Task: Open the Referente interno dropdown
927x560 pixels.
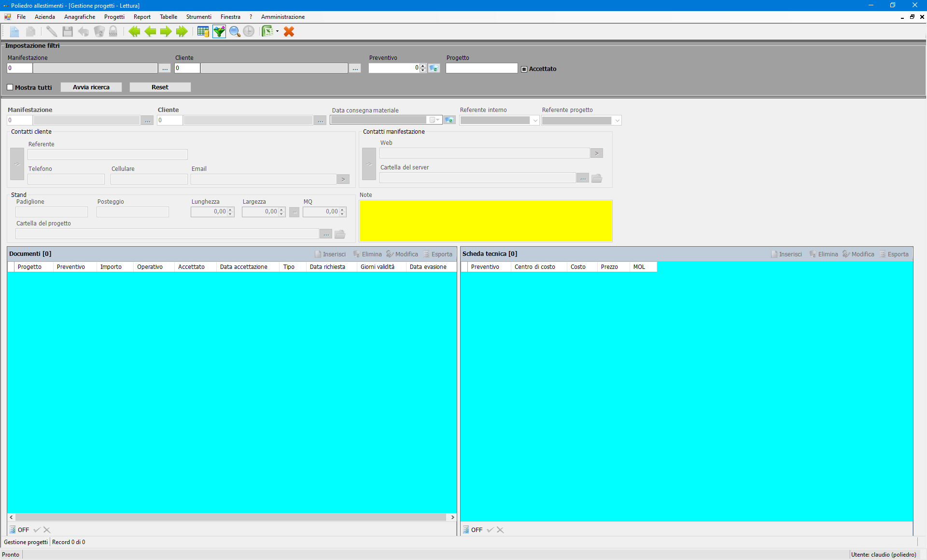Action: coord(535,120)
